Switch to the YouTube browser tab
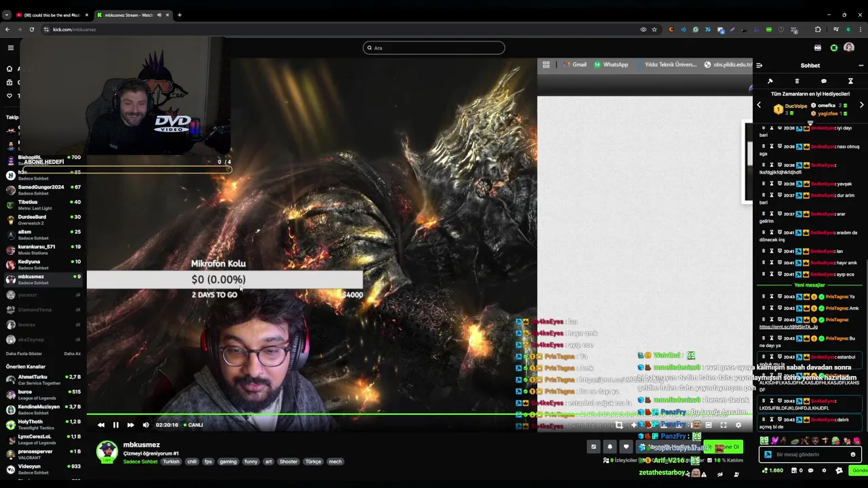The width and height of the screenshot is (868, 488). pyautogui.click(x=52, y=15)
